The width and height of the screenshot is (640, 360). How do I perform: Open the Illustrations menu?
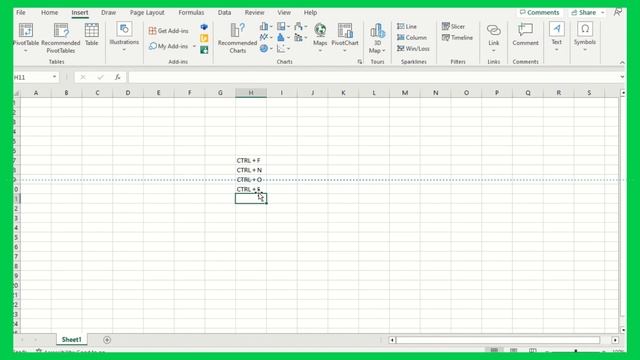pos(124,37)
